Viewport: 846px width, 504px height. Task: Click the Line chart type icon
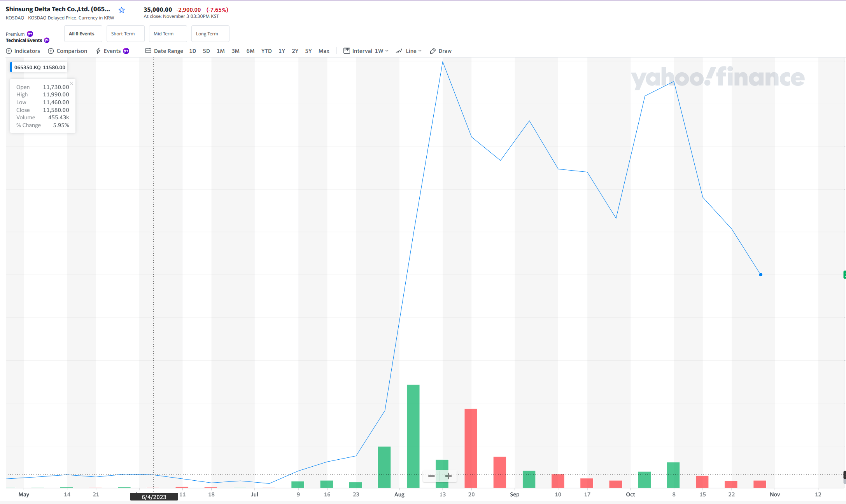click(399, 51)
